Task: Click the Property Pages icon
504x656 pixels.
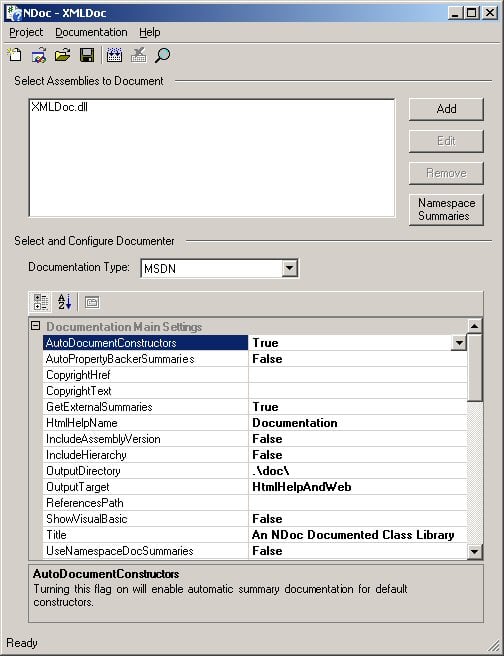Action: [x=92, y=302]
